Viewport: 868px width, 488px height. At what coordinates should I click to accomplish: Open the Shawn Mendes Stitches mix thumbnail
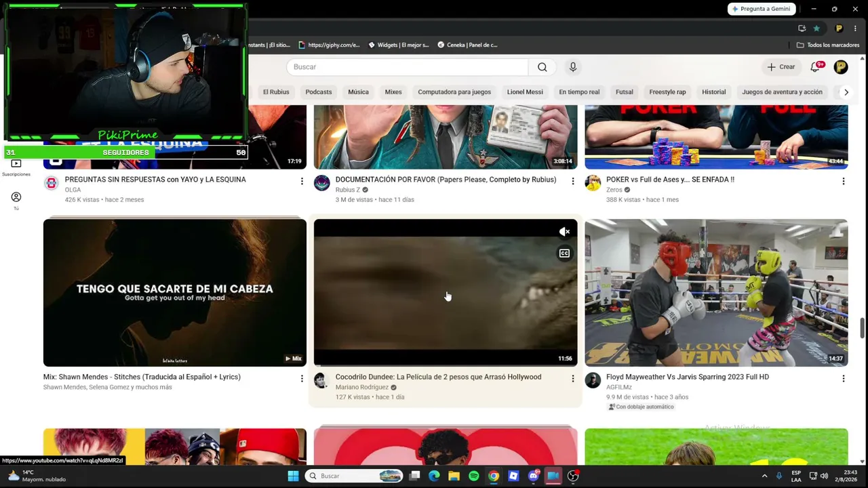(175, 293)
